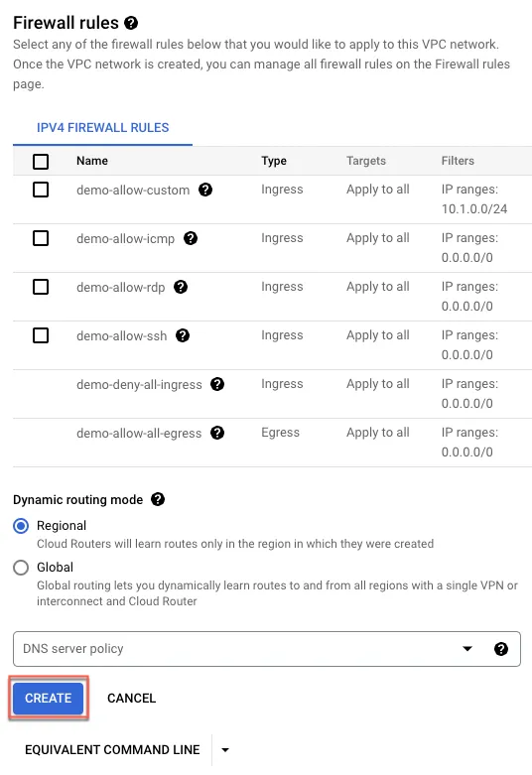
Task: Click help icon beside demo-allow-icmp
Action: click(x=191, y=238)
